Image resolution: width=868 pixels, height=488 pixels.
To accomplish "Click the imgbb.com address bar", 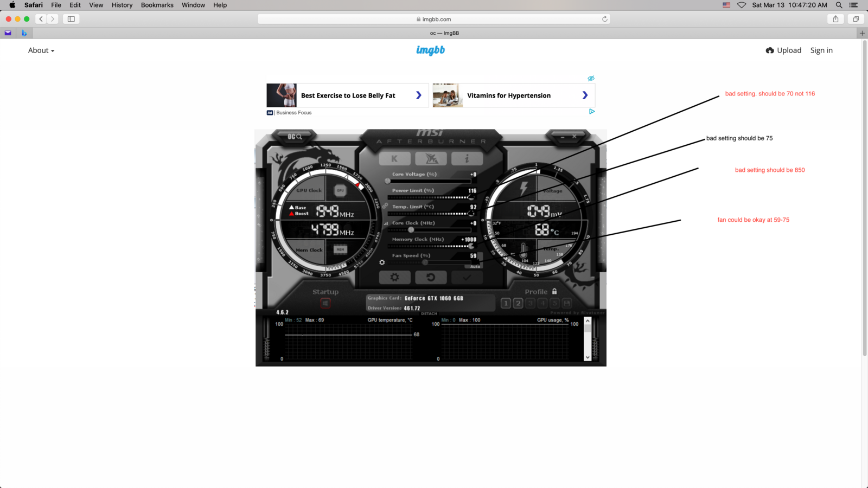I will click(x=433, y=19).
